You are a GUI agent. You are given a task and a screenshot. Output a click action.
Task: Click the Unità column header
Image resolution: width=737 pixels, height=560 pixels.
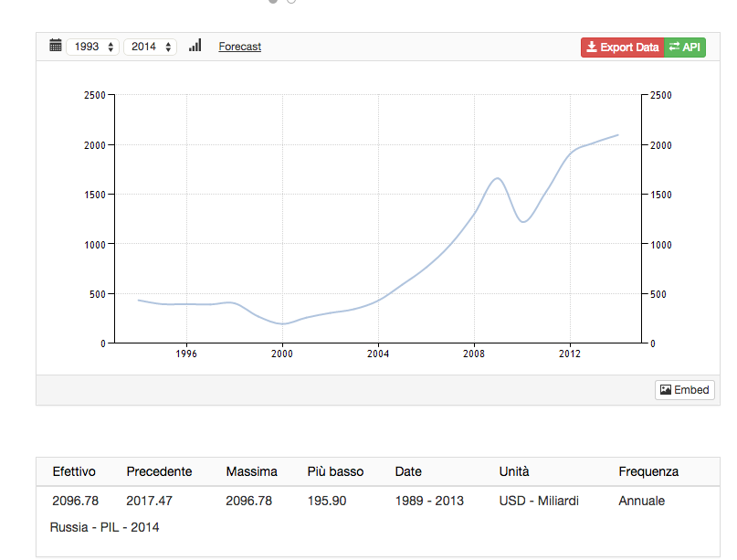pos(513,471)
